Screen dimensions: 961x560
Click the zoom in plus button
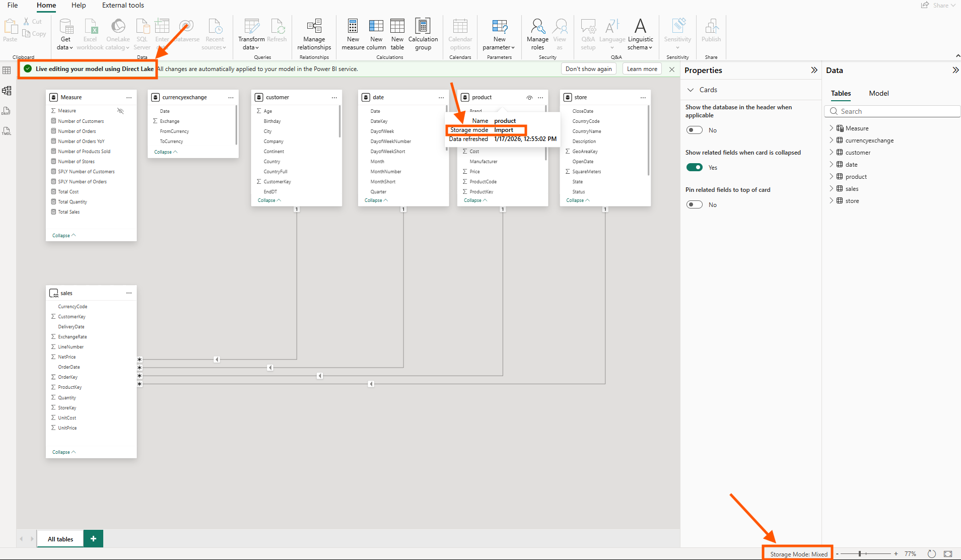(x=896, y=554)
